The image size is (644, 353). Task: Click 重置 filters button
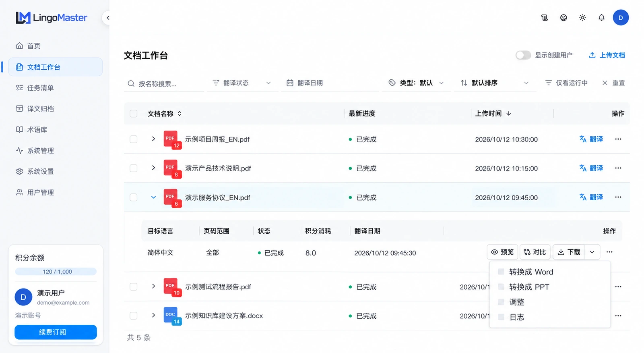coord(613,83)
